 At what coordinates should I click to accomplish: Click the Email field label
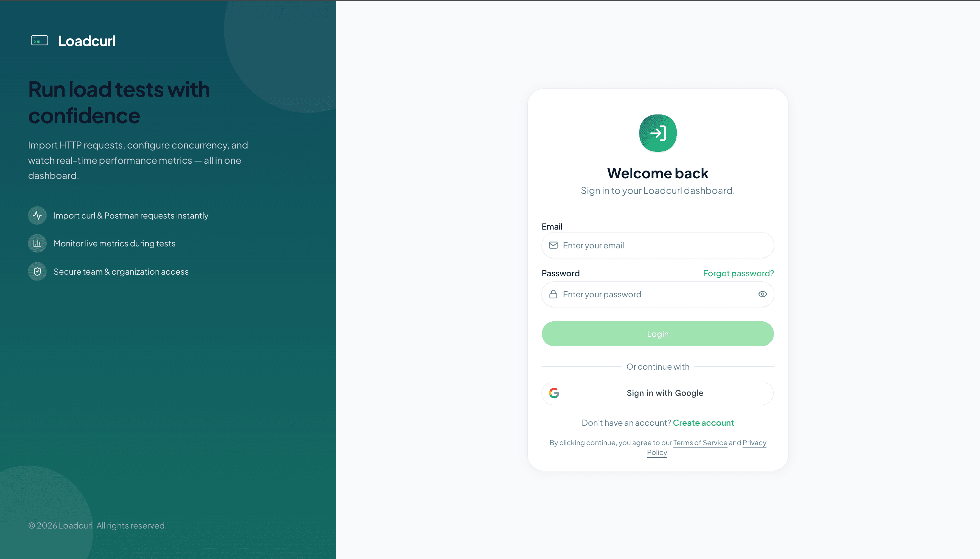[552, 227]
